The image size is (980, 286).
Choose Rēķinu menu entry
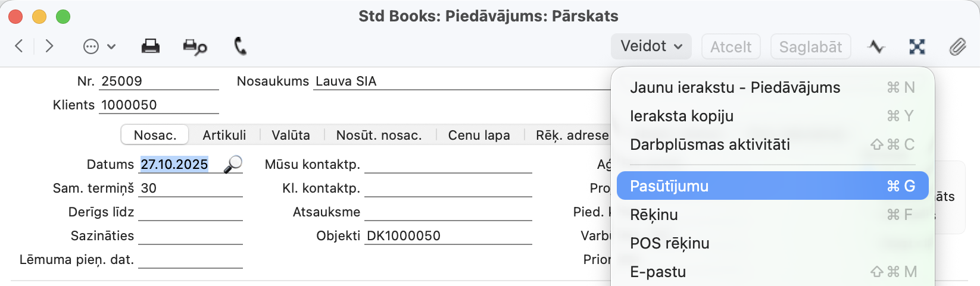click(x=654, y=215)
